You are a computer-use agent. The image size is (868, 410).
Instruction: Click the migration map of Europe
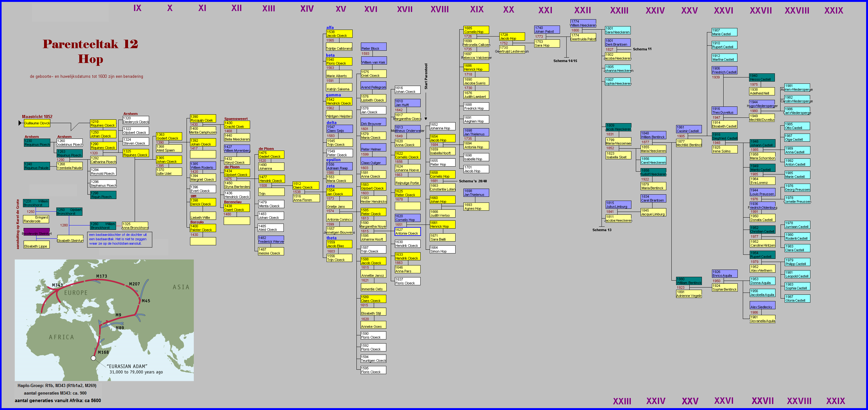(104, 320)
